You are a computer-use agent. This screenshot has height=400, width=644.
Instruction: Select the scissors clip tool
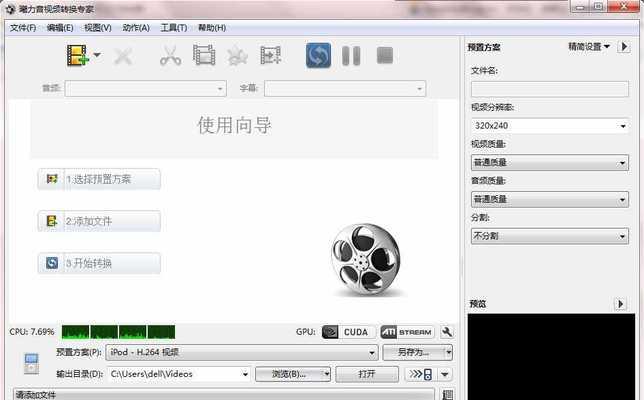point(170,56)
